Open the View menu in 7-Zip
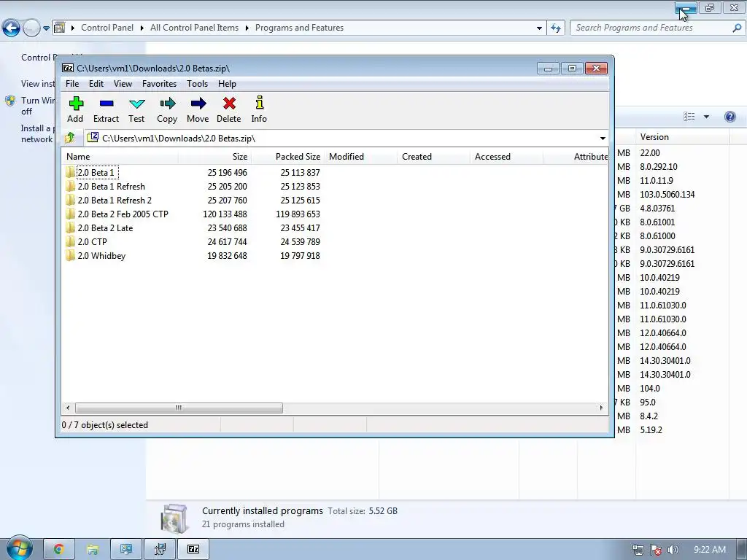The image size is (747, 560). 123,83
